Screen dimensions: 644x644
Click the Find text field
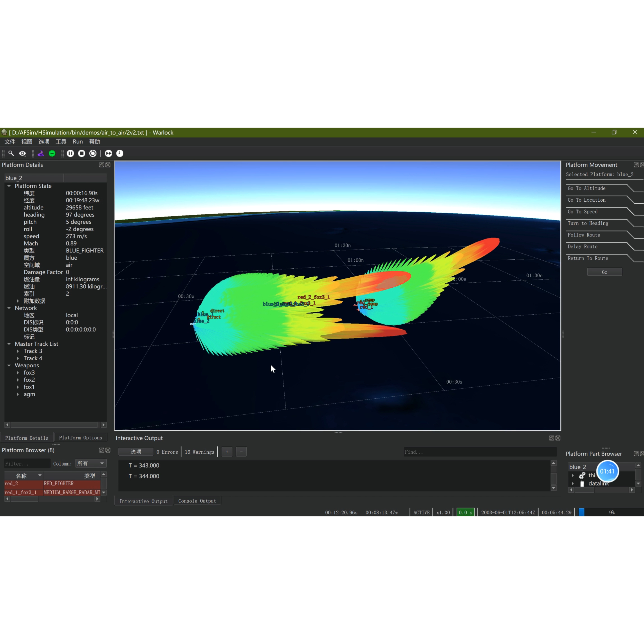click(x=480, y=452)
